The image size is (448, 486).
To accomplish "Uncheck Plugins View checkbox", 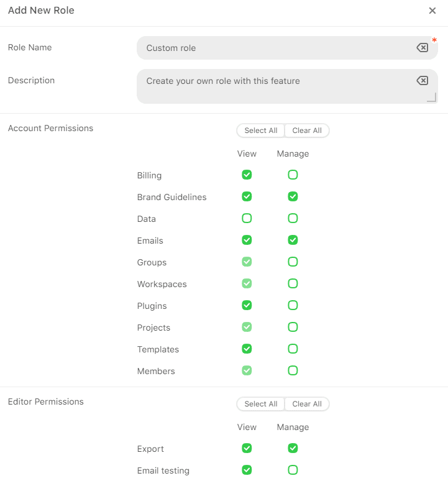I will (247, 305).
